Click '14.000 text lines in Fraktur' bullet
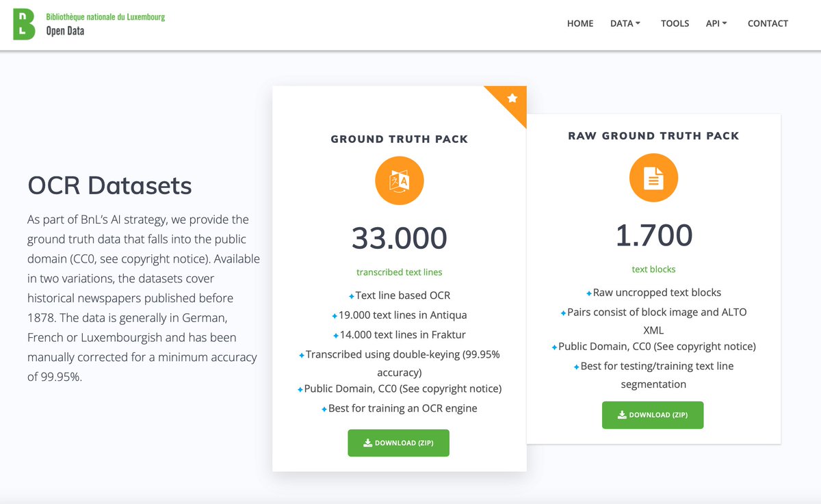The image size is (821, 504). pyautogui.click(x=400, y=335)
